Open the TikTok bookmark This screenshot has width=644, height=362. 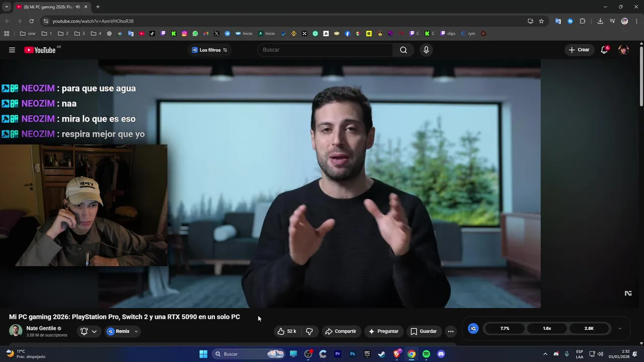point(152,34)
